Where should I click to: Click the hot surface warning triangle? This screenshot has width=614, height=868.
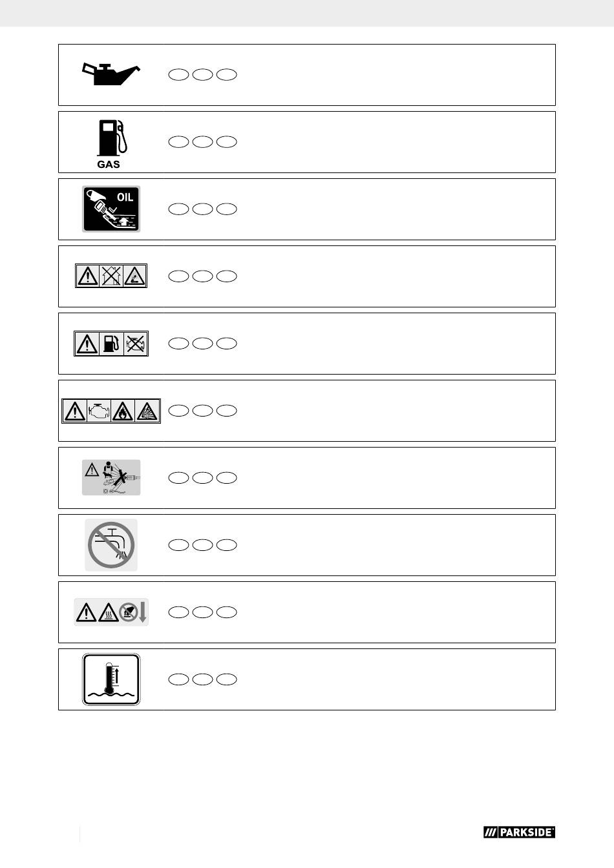click(109, 612)
